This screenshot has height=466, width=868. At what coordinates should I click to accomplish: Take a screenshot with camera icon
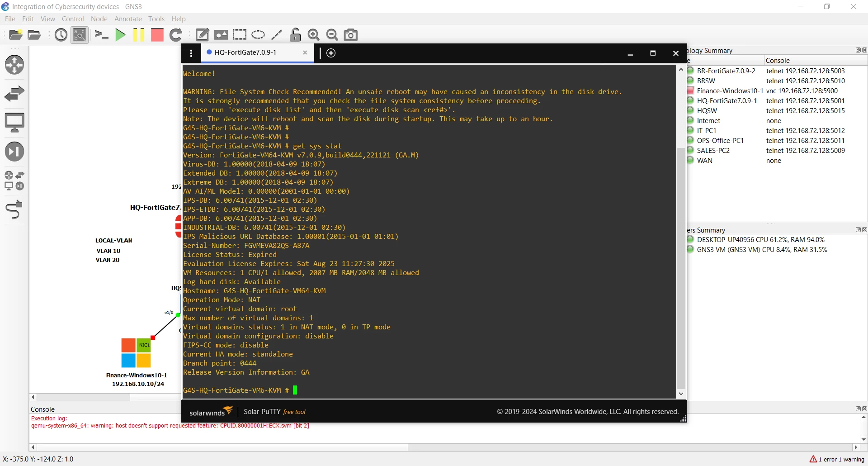click(351, 35)
